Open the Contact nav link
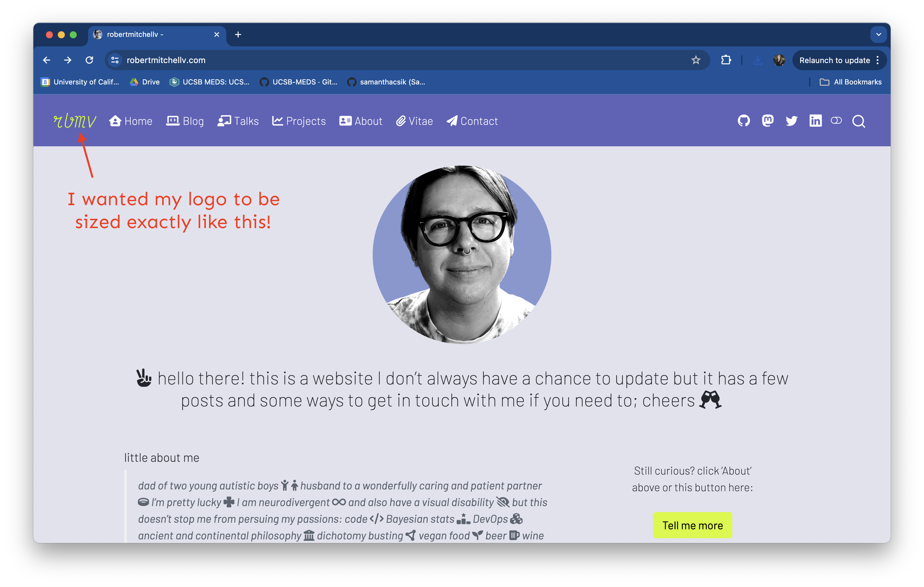 (472, 121)
